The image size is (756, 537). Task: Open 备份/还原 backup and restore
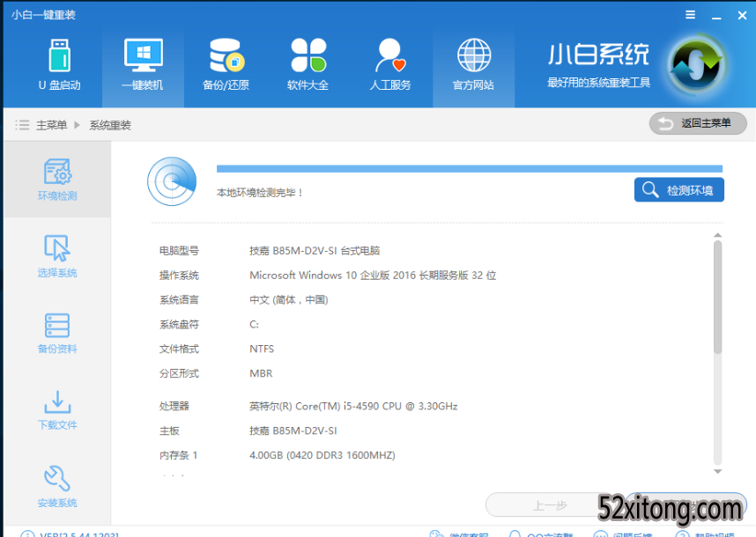(226, 65)
